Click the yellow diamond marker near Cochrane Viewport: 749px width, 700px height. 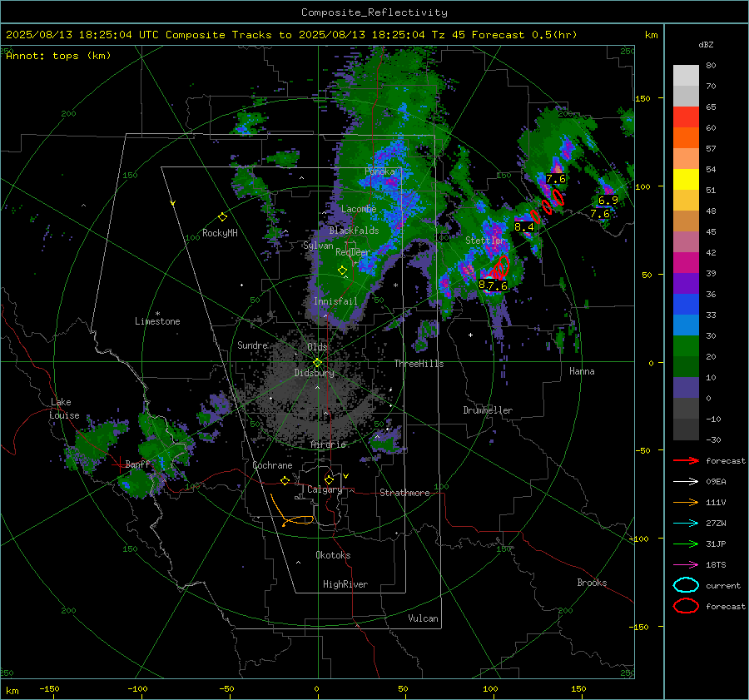click(285, 480)
